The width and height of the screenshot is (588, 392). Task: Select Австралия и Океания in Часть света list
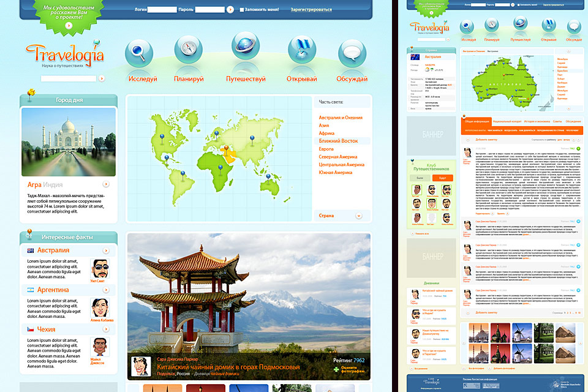click(341, 118)
